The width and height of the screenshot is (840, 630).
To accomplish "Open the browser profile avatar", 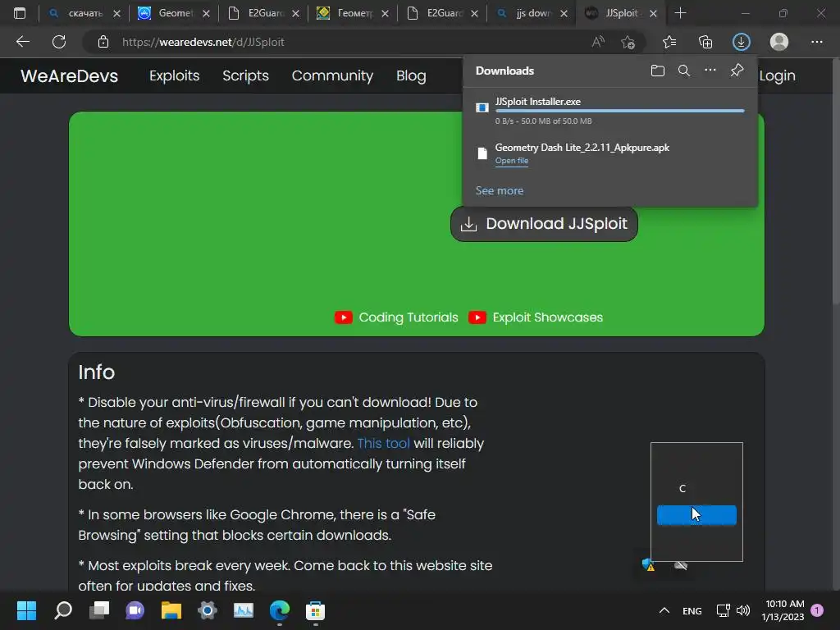I will pos(779,42).
